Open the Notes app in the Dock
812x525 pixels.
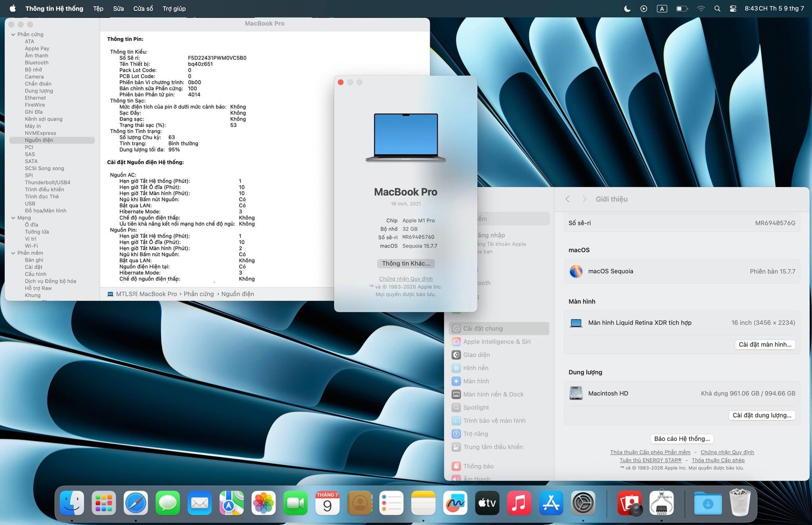pos(423,503)
